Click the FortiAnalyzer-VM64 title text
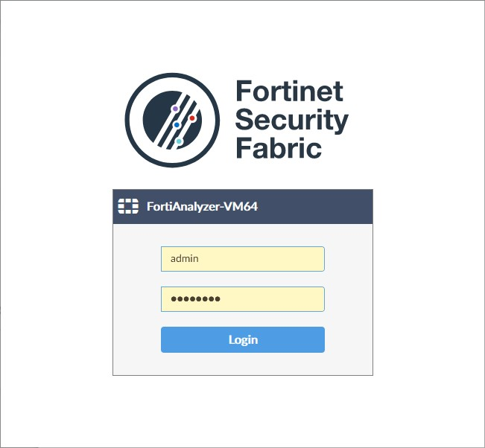485x448 pixels. [202, 206]
